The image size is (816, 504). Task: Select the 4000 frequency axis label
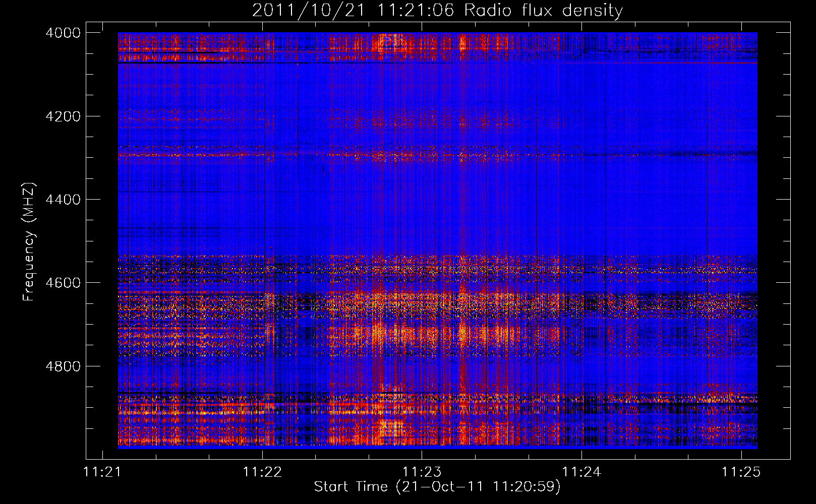coord(63,33)
